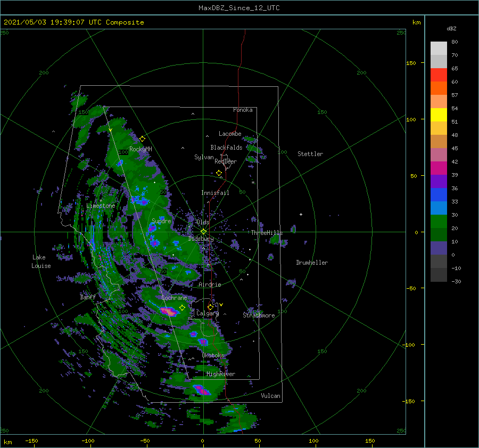Select the RedDeer label

(226, 161)
